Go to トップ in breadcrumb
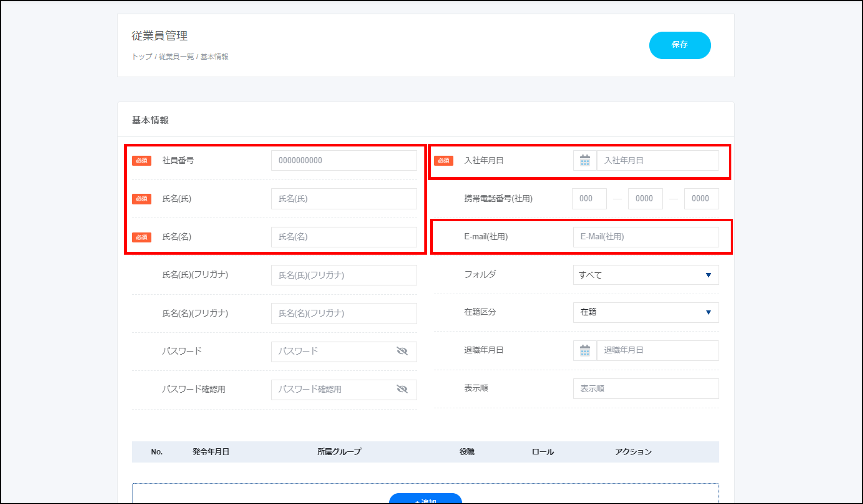Image resolution: width=863 pixels, height=504 pixels. click(142, 56)
